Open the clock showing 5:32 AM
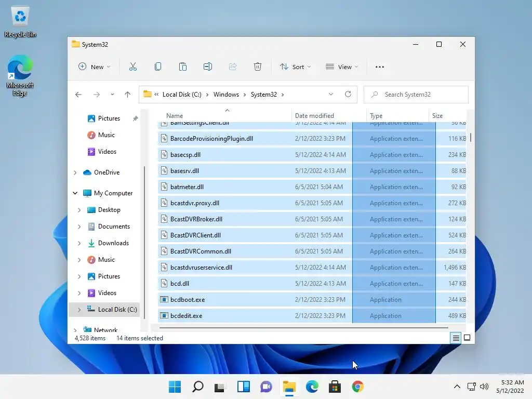 (510, 387)
